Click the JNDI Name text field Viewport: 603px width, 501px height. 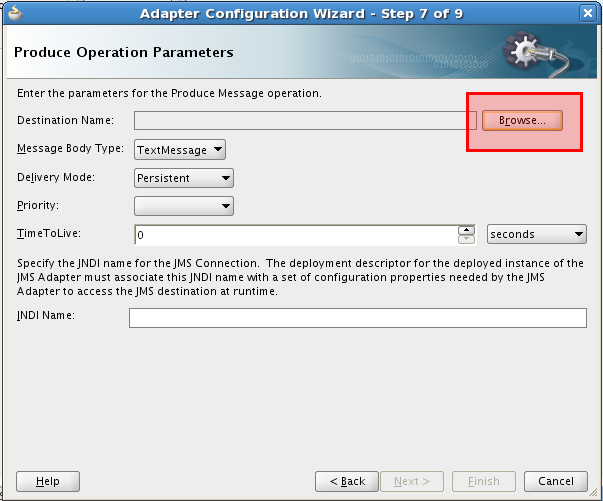(358, 318)
